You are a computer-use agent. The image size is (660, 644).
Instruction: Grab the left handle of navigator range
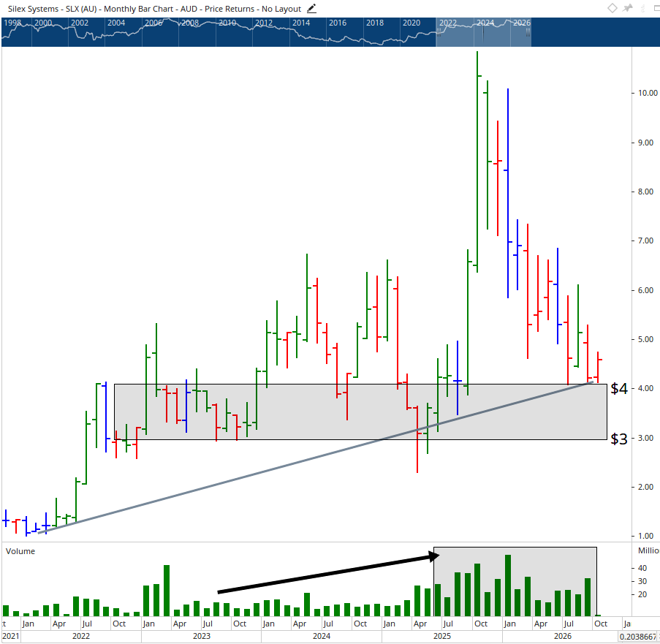pos(439,31)
